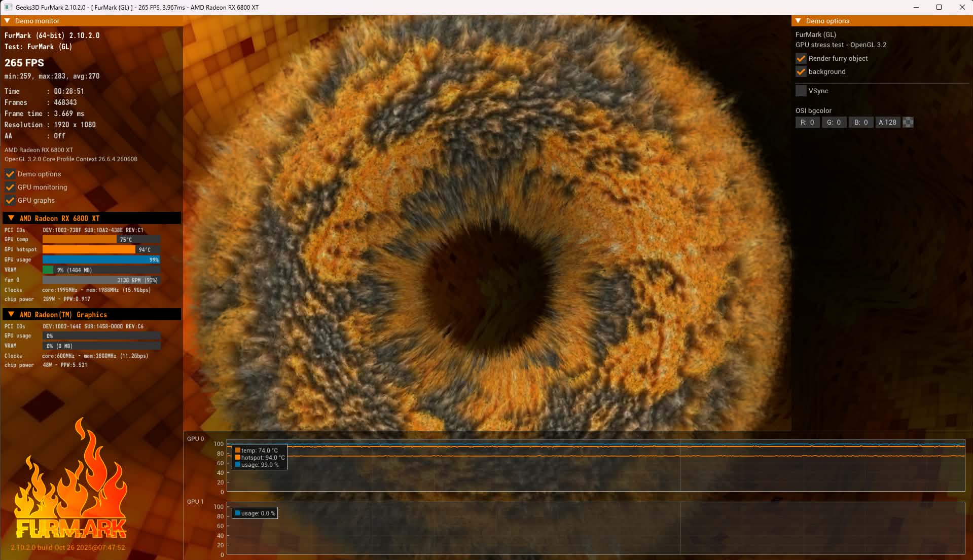Click the fan 0 3138 RPM bar
Screen dimensions: 973x560
tap(101, 280)
